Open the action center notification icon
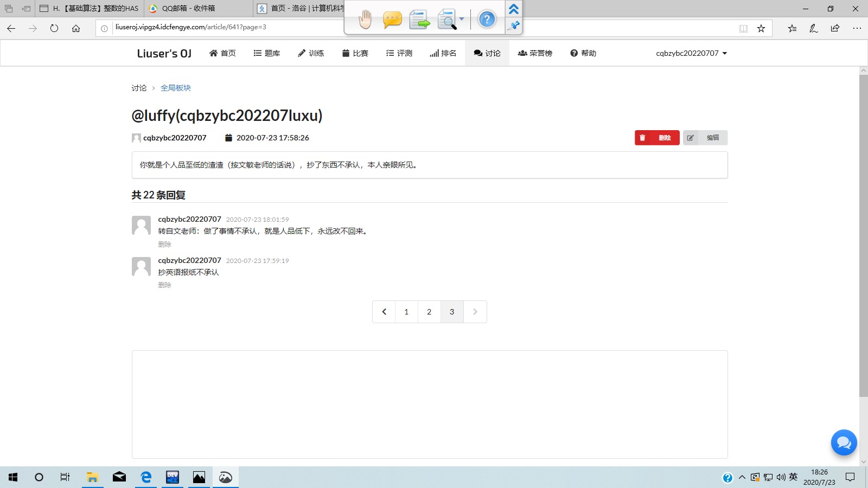 coord(850,477)
